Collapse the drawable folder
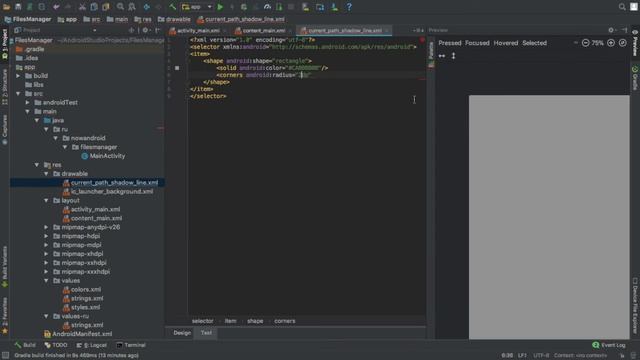This screenshot has width=640, height=360. click(x=46, y=174)
